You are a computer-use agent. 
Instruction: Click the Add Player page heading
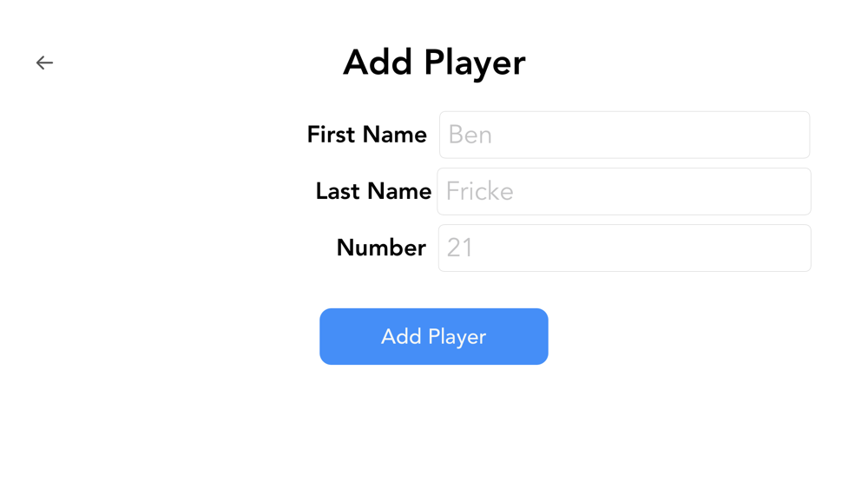tap(434, 63)
